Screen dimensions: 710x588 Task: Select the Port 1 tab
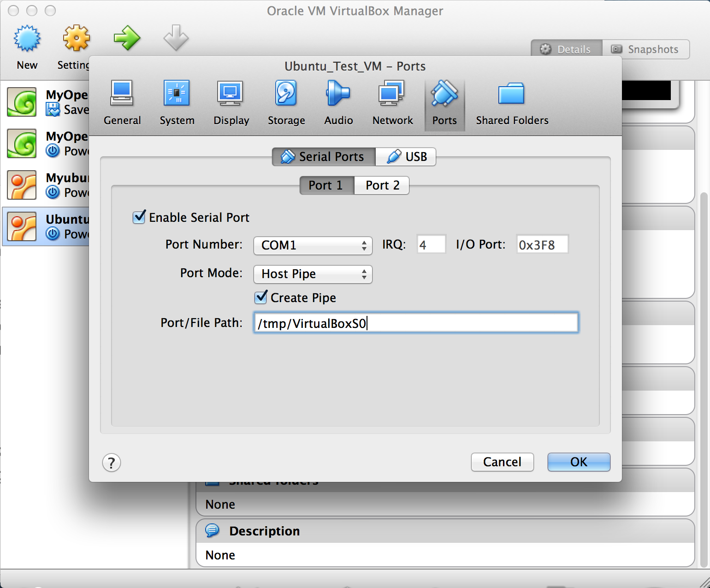[327, 185]
